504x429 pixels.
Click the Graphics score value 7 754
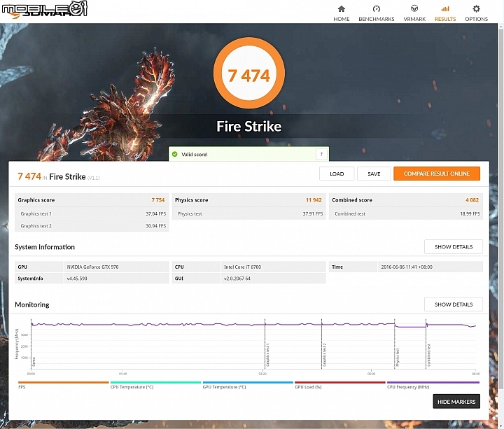[157, 200]
